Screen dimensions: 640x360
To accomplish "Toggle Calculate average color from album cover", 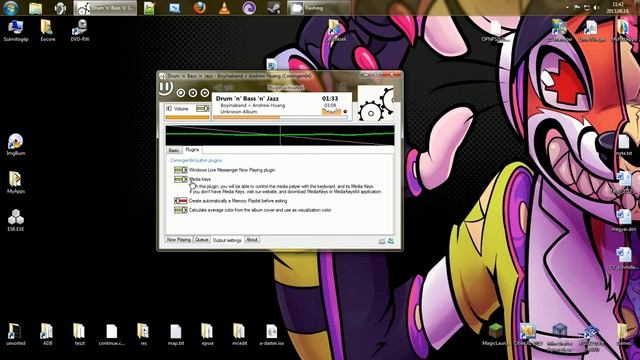I will [x=180, y=210].
